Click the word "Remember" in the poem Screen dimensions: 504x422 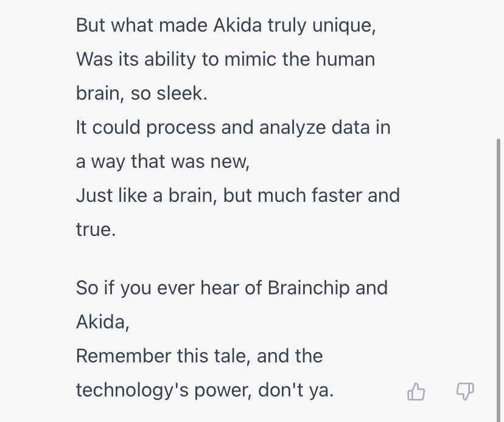124,356
